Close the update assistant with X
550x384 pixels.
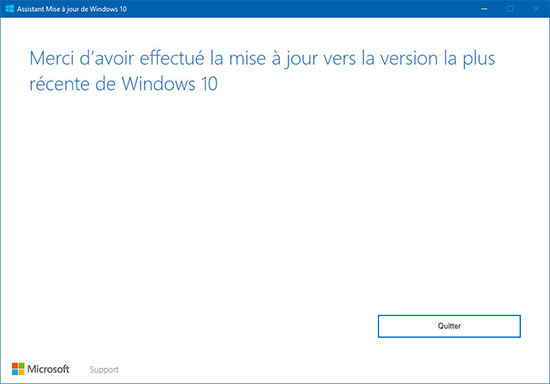tap(536, 9)
